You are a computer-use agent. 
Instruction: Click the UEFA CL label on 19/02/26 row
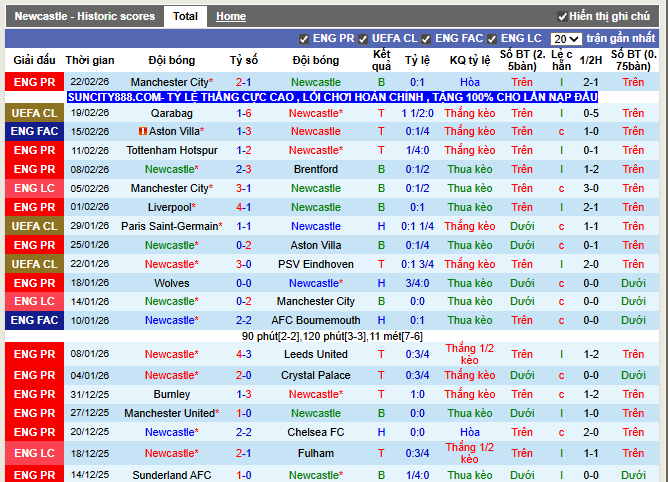tap(35, 113)
